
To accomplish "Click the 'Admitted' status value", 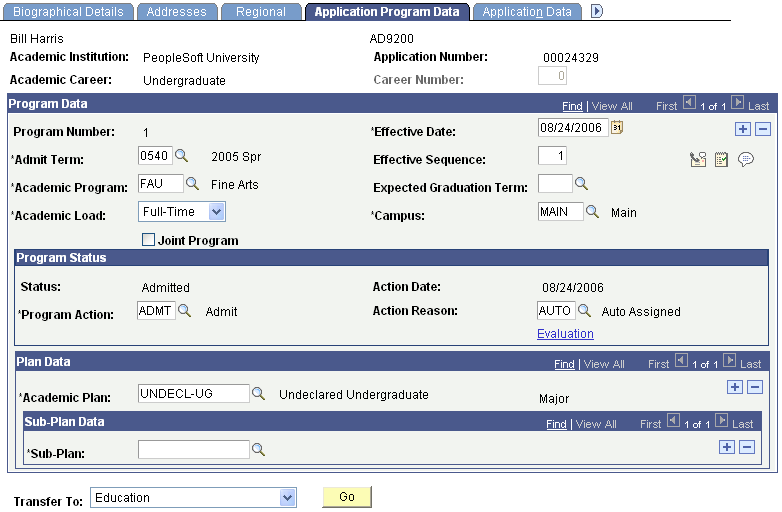I will [166, 288].
